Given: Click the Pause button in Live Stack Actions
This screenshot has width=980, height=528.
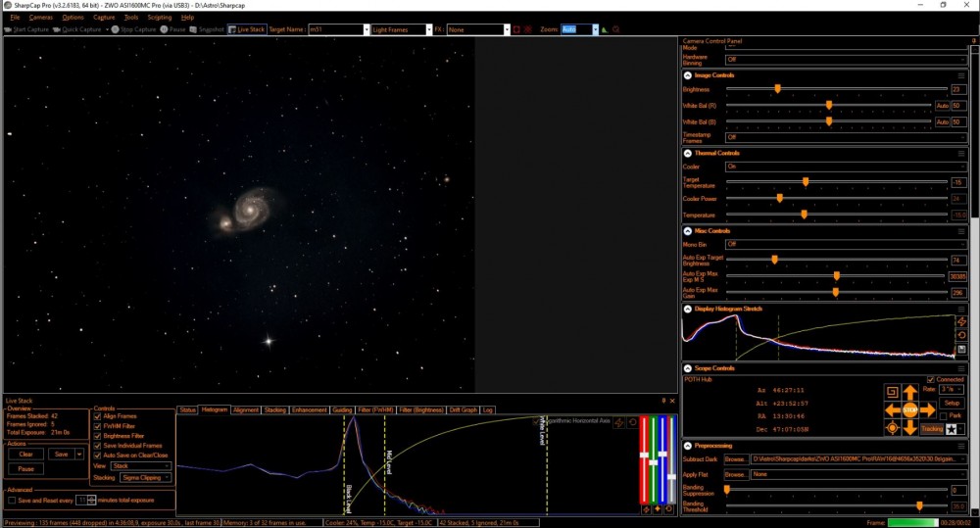Looking at the screenshot, I should pos(26,468).
